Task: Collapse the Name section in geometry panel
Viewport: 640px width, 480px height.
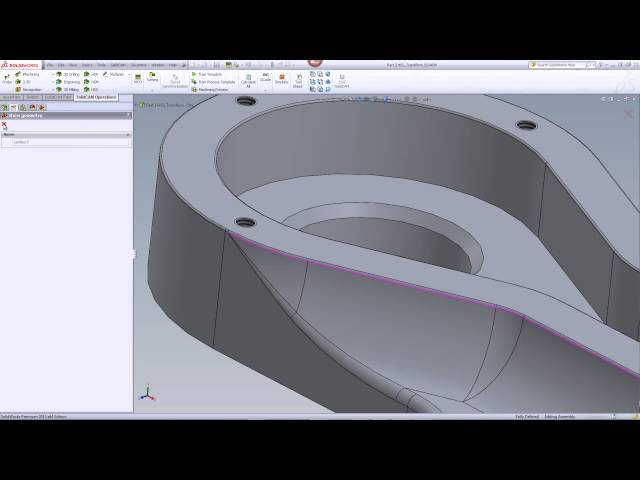Action: point(128,134)
